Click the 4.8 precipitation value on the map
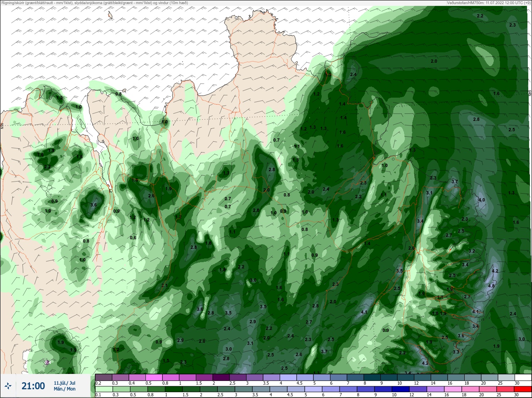Image resolution: width=532 pixels, height=398 pixels. [x=491, y=286]
